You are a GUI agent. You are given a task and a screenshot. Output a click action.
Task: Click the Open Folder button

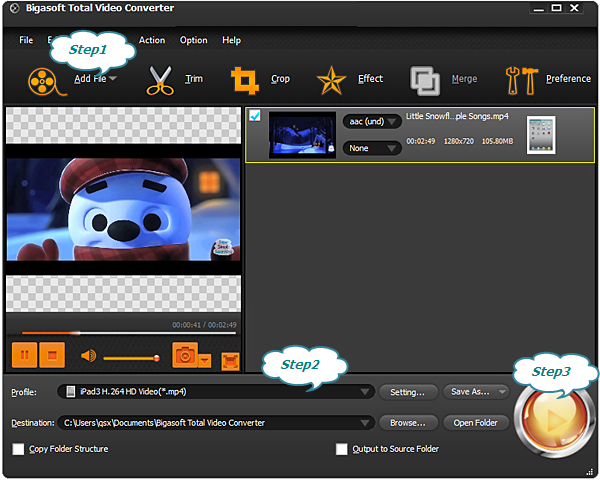click(476, 423)
